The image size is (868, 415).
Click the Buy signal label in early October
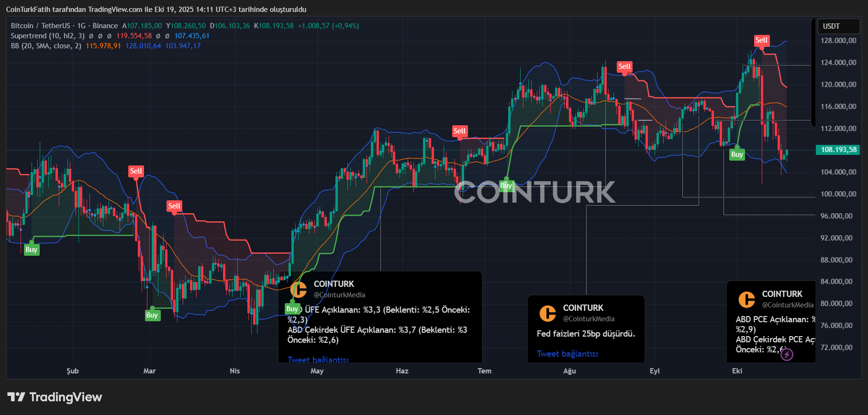737,154
